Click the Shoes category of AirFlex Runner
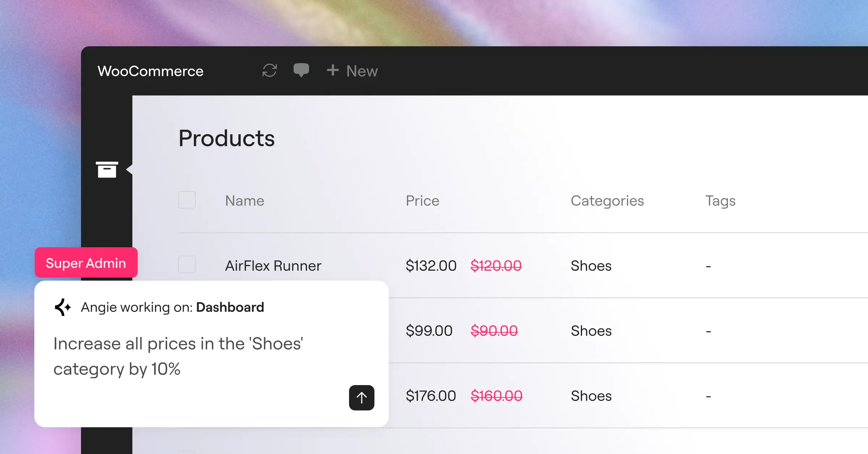Image resolution: width=868 pixels, height=454 pixels. 591,266
